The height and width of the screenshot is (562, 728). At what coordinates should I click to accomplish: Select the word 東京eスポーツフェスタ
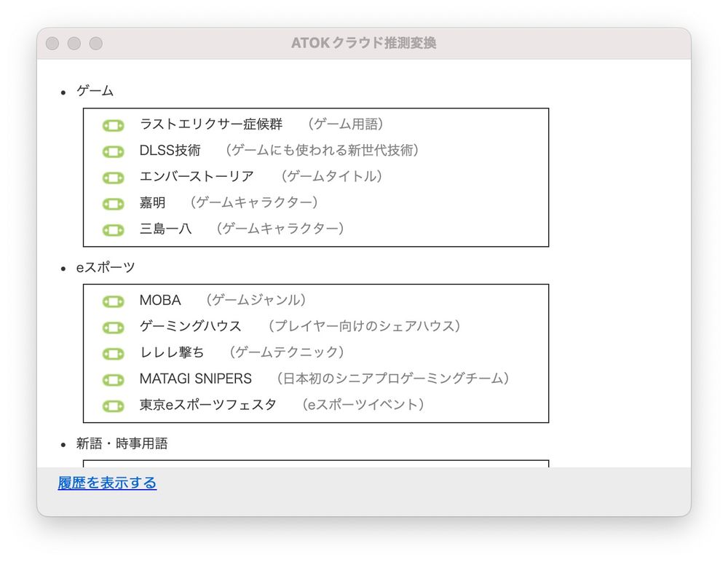click(x=208, y=404)
